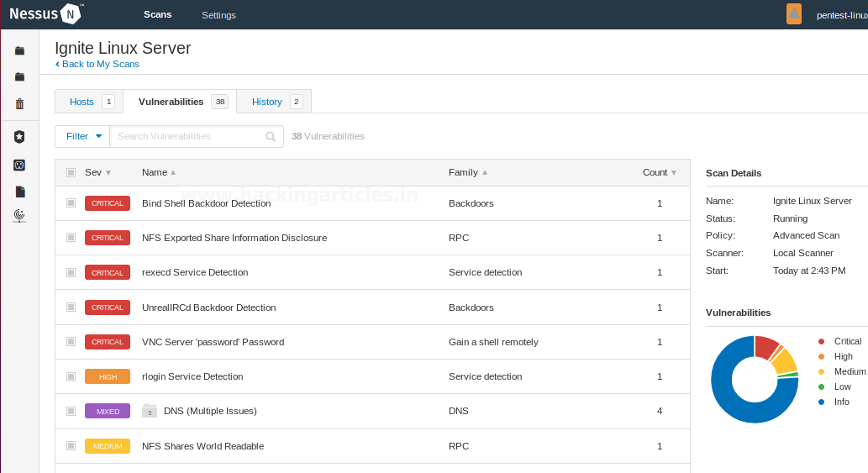Click the Count column sort arrow
The height and width of the screenshot is (473, 868).
click(x=673, y=172)
